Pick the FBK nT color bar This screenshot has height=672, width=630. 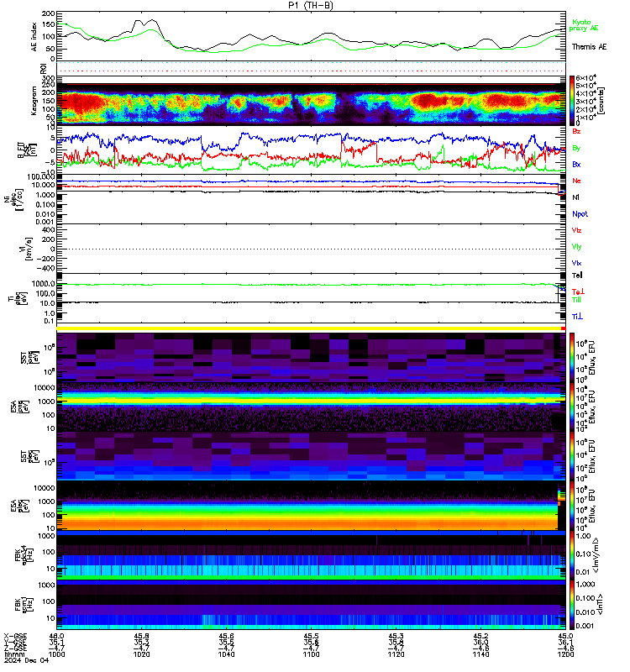[572, 604]
